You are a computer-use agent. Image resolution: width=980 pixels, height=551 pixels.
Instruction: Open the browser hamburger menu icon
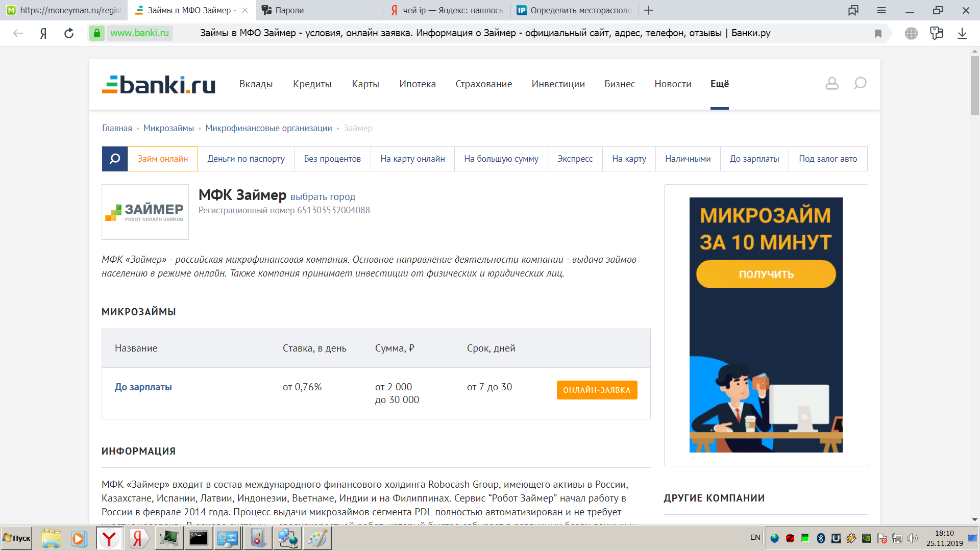[x=881, y=10]
